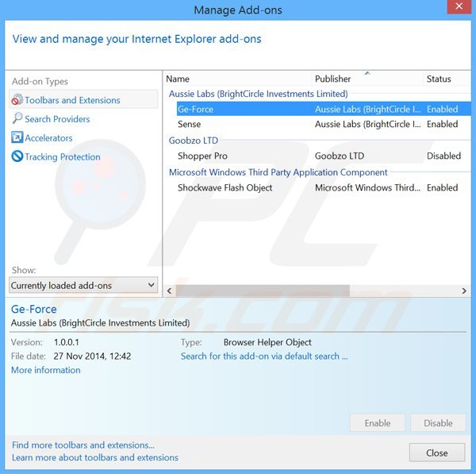Collapse the Aussie Labs group header

tap(258, 94)
